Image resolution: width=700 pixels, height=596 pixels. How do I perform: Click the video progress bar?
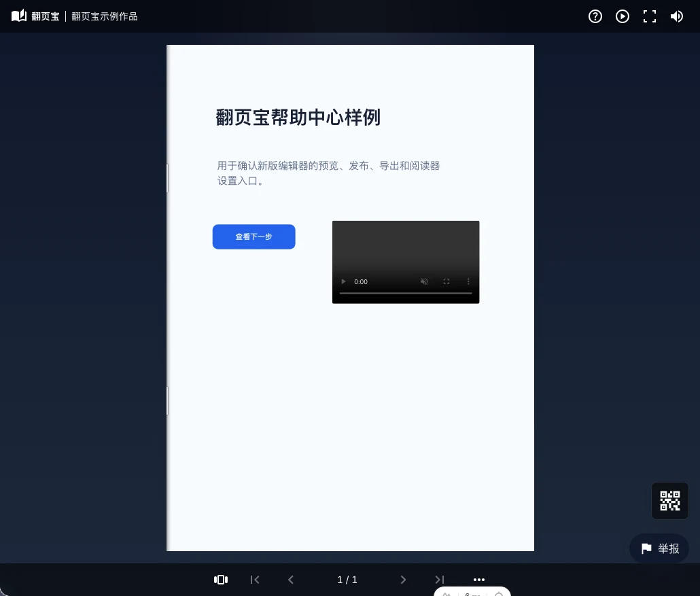(x=405, y=294)
